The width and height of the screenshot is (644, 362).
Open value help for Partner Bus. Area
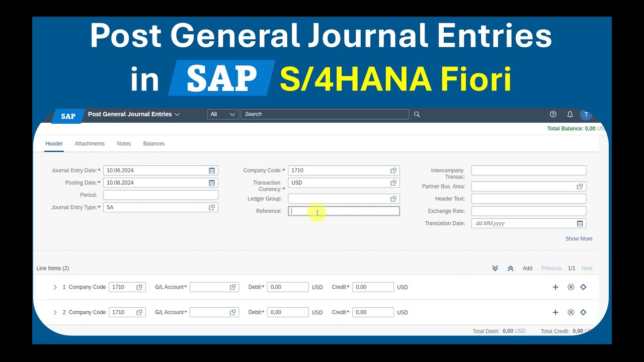pyautogui.click(x=580, y=187)
